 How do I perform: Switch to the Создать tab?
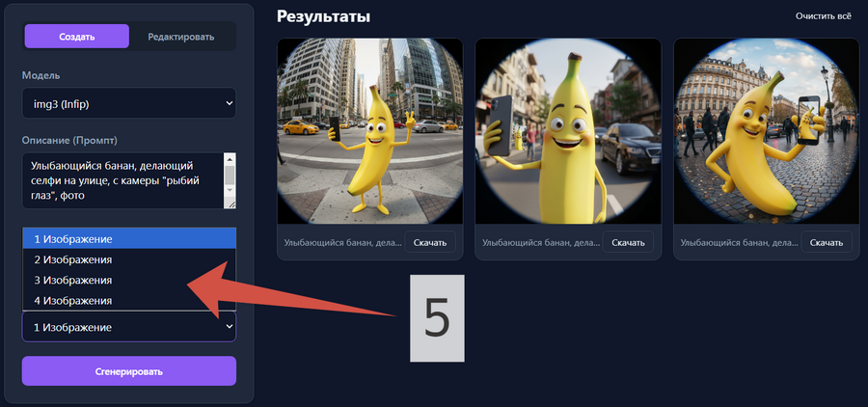[x=76, y=37]
